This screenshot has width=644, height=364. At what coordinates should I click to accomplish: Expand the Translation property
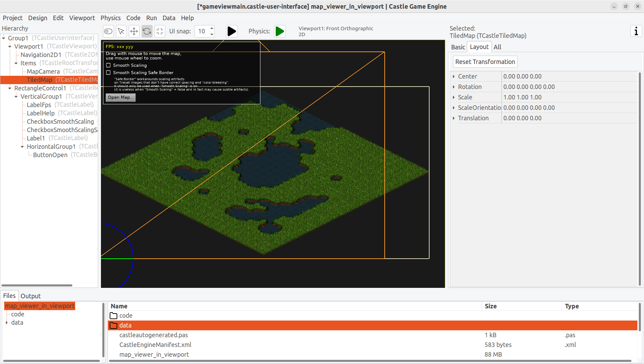click(x=454, y=118)
